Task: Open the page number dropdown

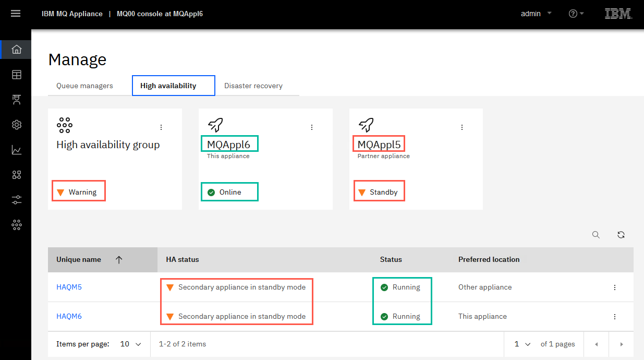Action: 523,344
